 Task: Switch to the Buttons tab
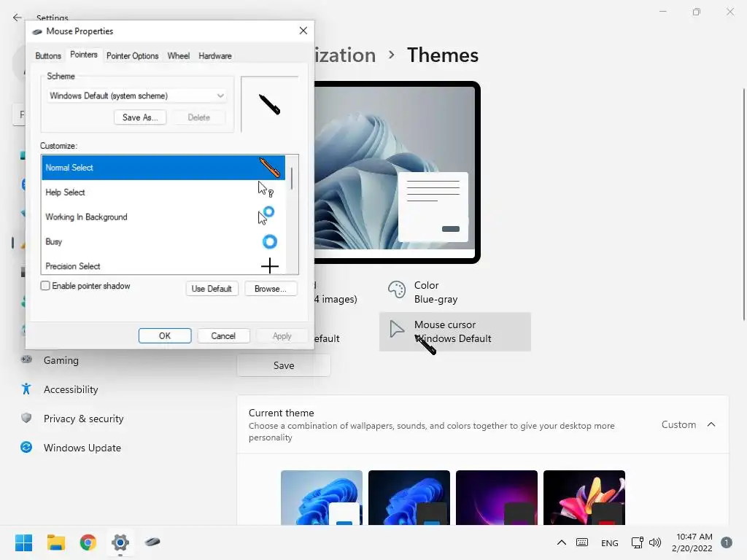(48, 55)
